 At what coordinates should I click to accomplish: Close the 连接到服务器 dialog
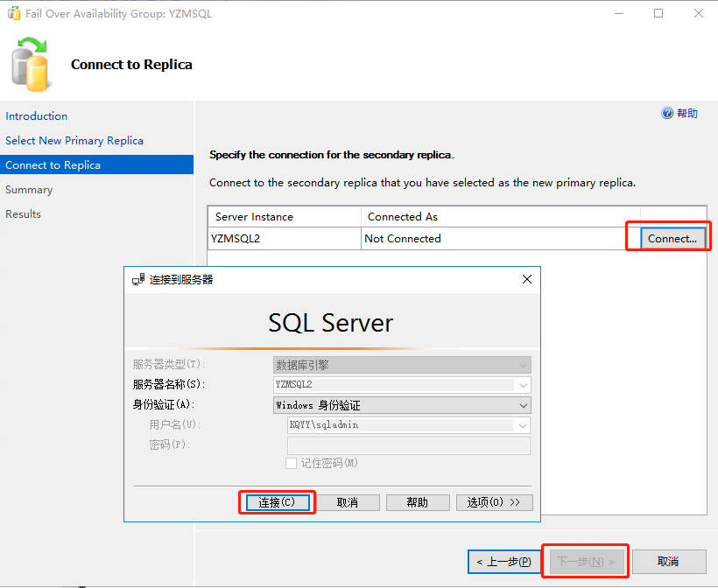pyautogui.click(x=526, y=280)
